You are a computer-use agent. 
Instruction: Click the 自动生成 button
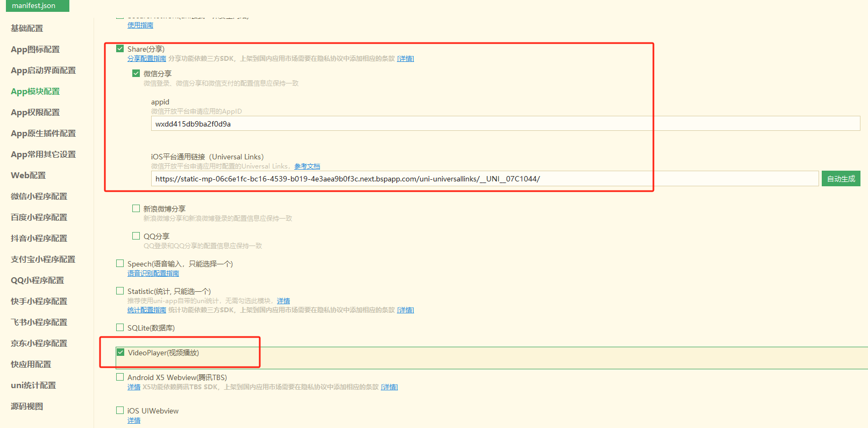pyautogui.click(x=841, y=179)
